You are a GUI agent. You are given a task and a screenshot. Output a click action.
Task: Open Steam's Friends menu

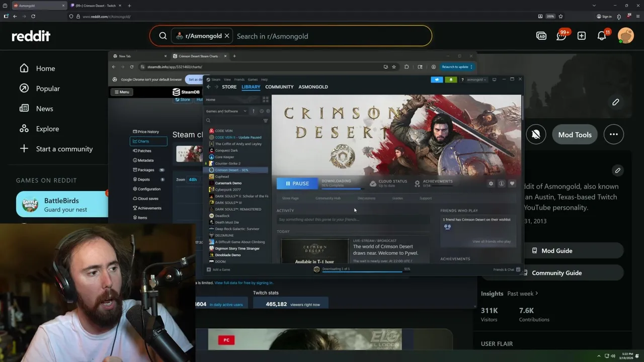(239, 79)
